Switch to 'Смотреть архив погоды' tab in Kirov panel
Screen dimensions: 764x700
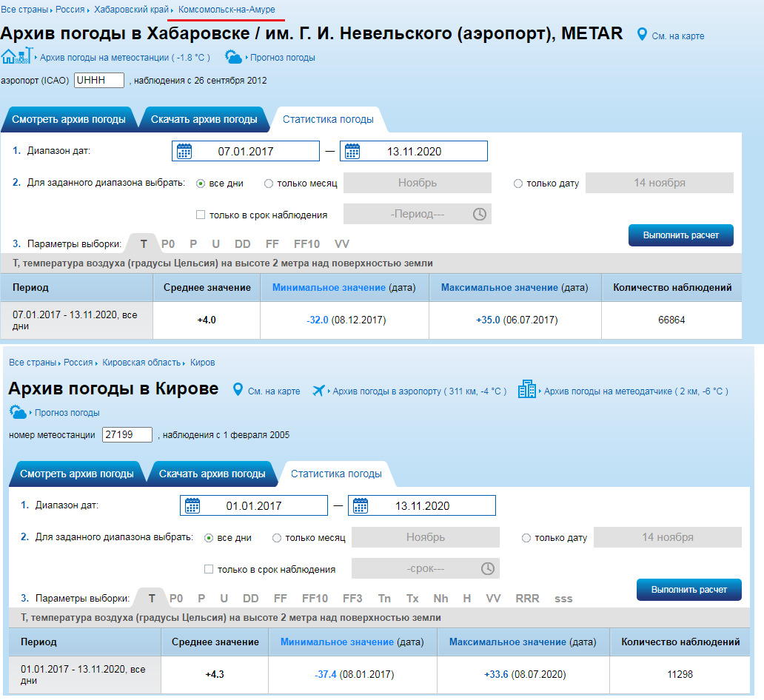coord(77,474)
